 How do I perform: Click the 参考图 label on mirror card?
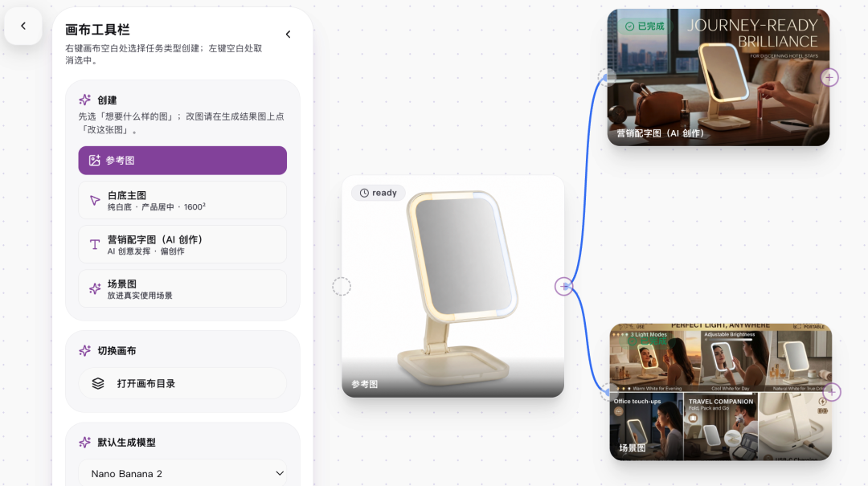click(x=365, y=384)
